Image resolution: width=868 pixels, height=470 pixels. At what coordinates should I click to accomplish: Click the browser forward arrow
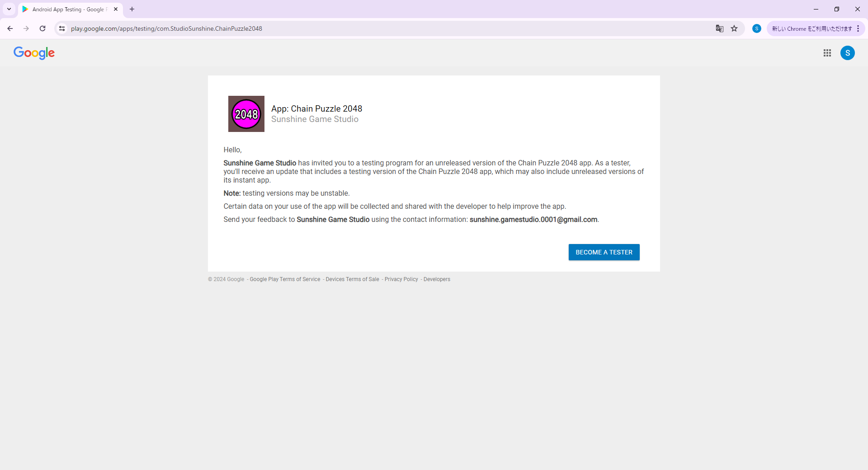pyautogui.click(x=26, y=28)
